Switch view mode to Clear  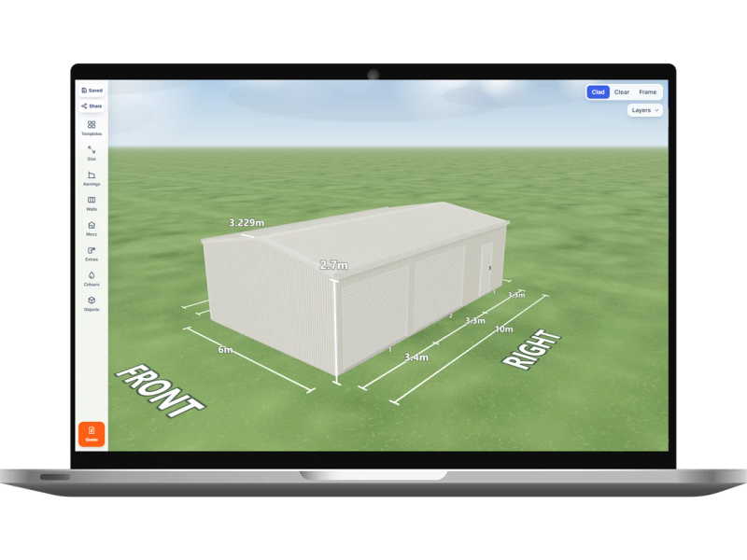(622, 91)
